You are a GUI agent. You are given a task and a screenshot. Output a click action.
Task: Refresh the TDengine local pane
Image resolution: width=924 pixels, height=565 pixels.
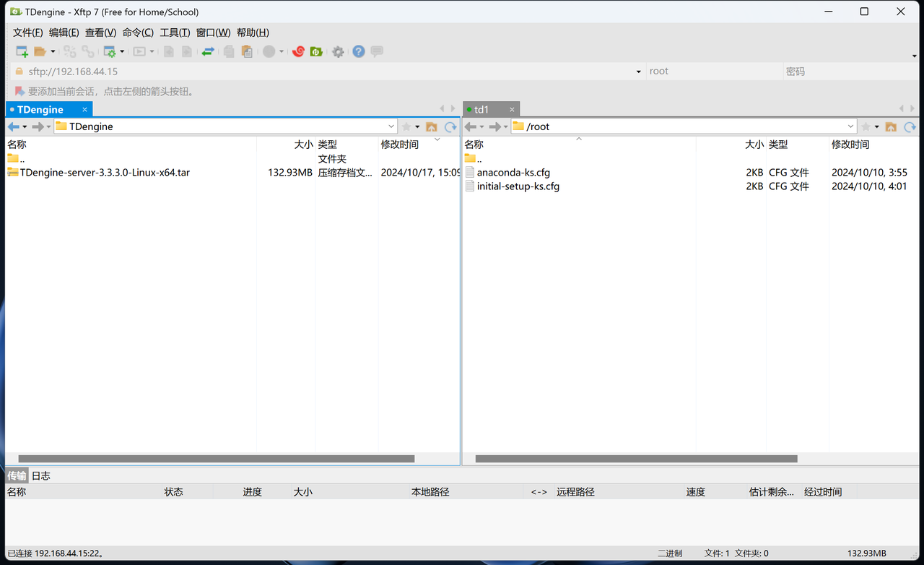(x=450, y=126)
